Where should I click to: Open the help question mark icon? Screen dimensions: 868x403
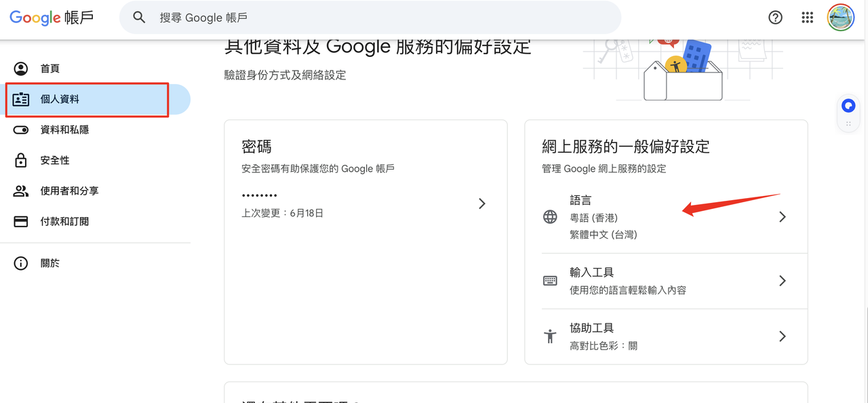click(x=775, y=18)
